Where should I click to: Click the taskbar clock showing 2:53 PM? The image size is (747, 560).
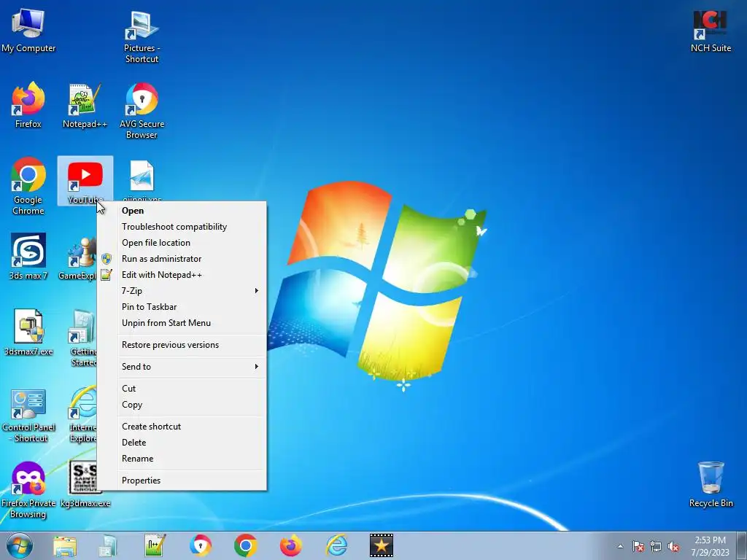pyautogui.click(x=710, y=546)
